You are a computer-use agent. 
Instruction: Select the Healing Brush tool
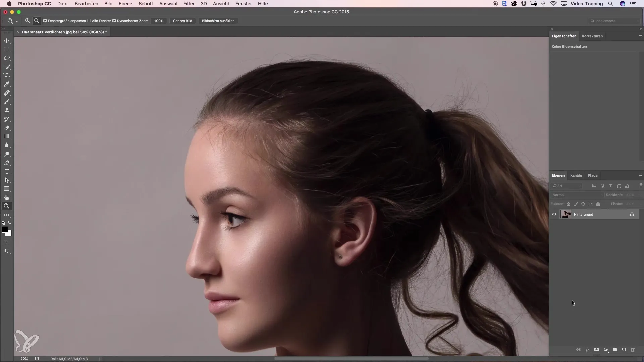pos(7,93)
